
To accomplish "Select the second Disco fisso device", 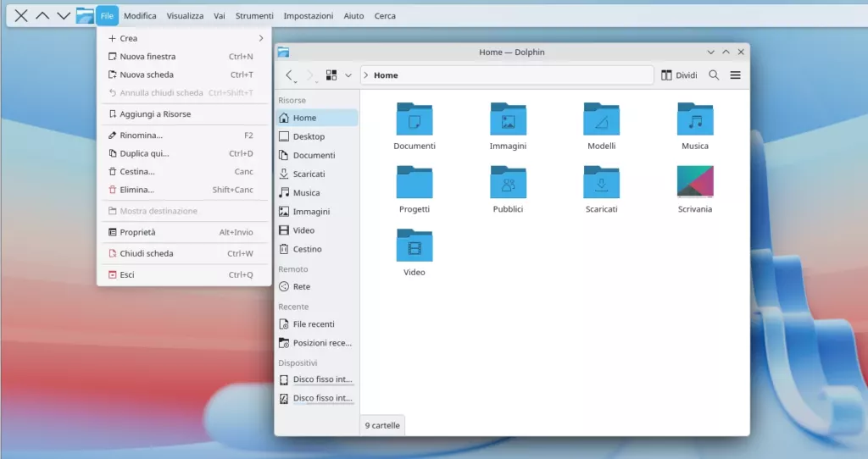I will (317, 398).
